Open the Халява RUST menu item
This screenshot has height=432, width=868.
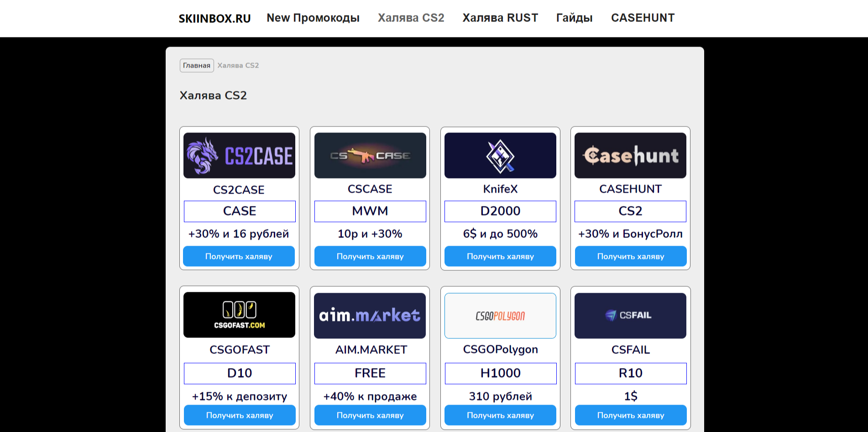pyautogui.click(x=500, y=18)
